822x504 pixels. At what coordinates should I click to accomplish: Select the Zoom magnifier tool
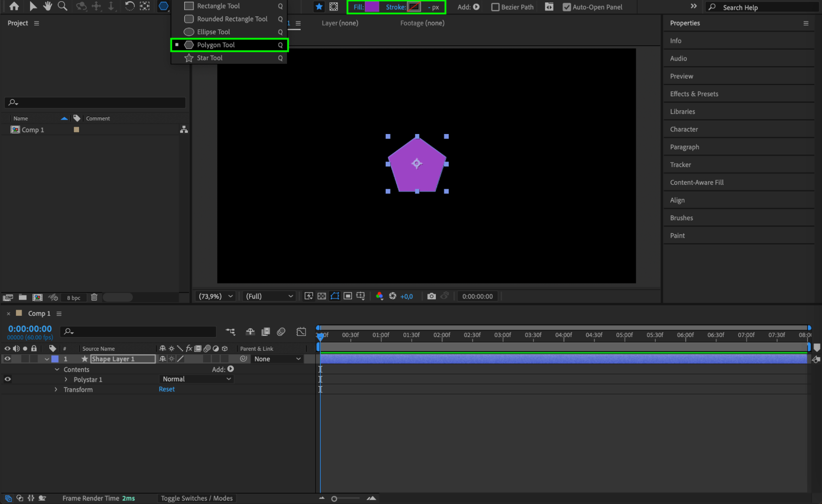(x=63, y=6)
